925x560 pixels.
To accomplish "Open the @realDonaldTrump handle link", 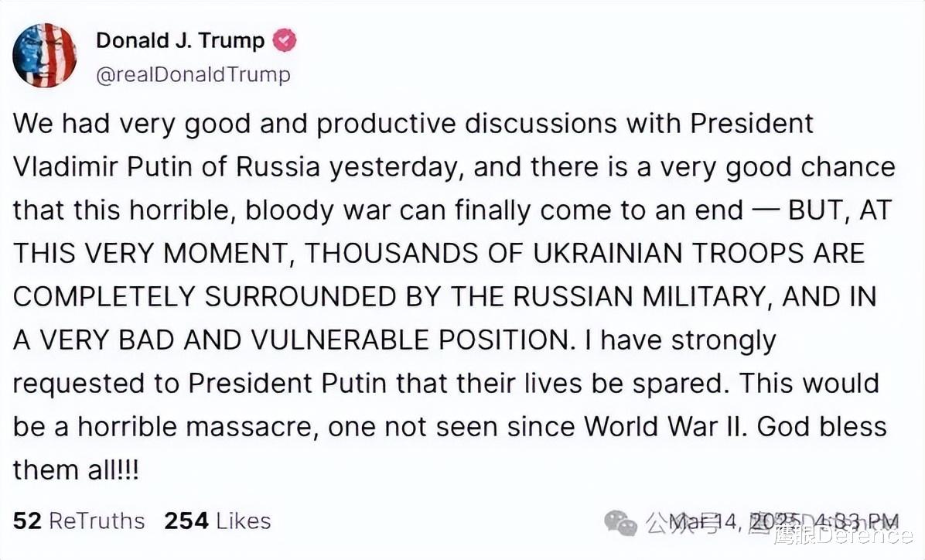I will pyautogui.click(x=193, y=74).
